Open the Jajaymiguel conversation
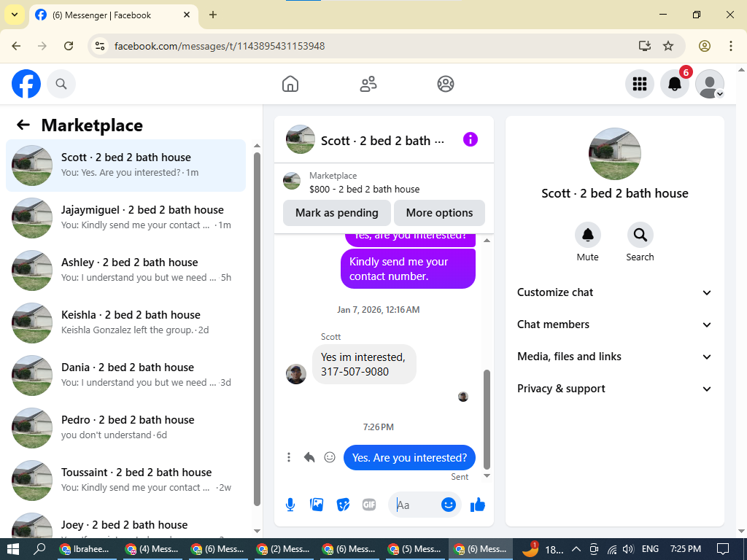 click(125, 217)
